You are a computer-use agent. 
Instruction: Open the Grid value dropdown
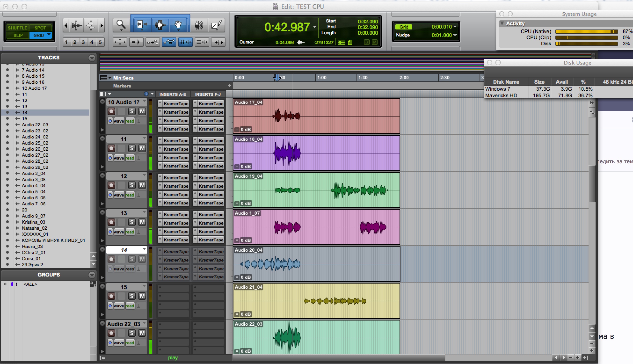[x=455, y=27]
